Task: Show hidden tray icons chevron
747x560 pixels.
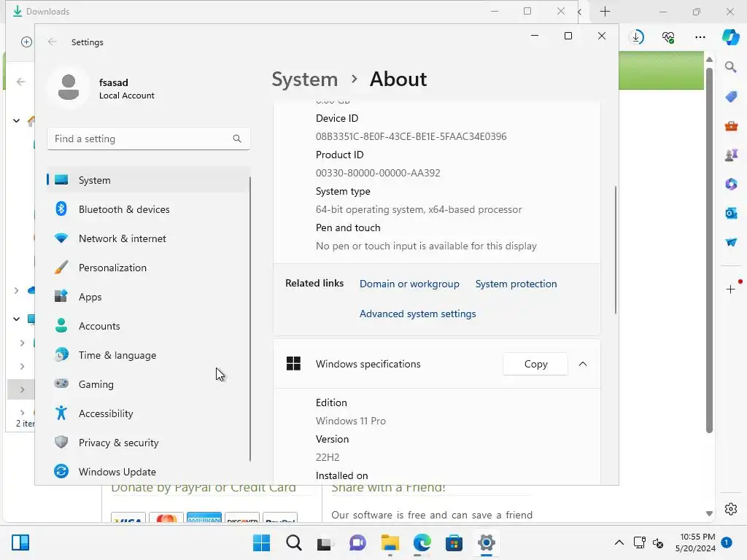Action: pos(619,542)
